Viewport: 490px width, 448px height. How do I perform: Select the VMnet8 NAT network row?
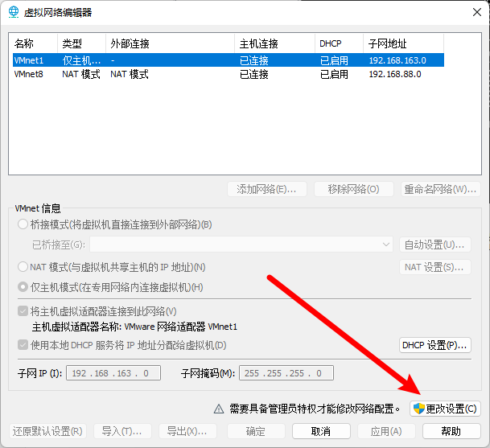click(225, 74)
